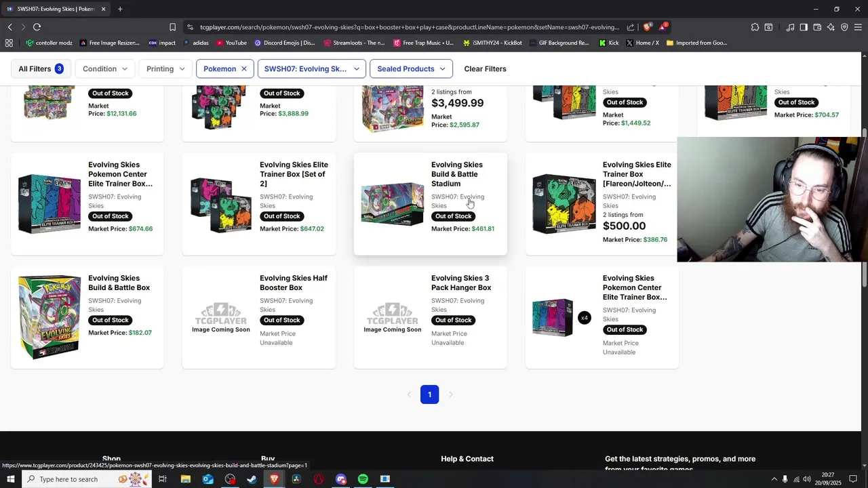Open the extensions puzzle icon

(755, 27)
